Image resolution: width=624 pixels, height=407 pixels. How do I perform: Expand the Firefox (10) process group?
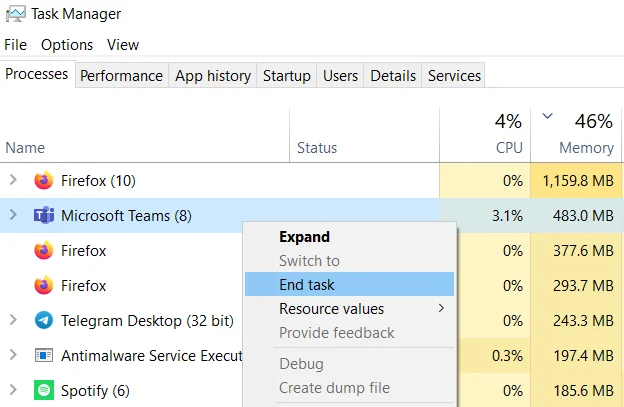pos(13,180)
